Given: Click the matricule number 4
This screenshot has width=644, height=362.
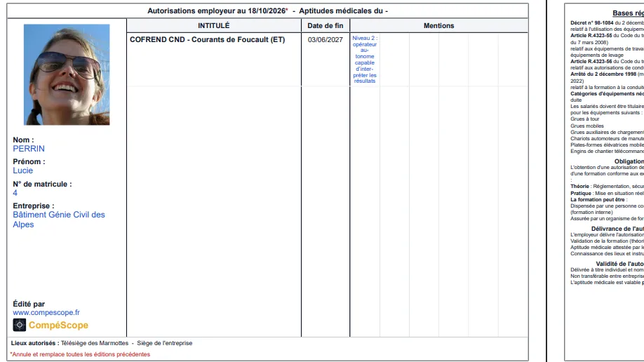Looking at the screenshot, I should (x=15, y=193).
